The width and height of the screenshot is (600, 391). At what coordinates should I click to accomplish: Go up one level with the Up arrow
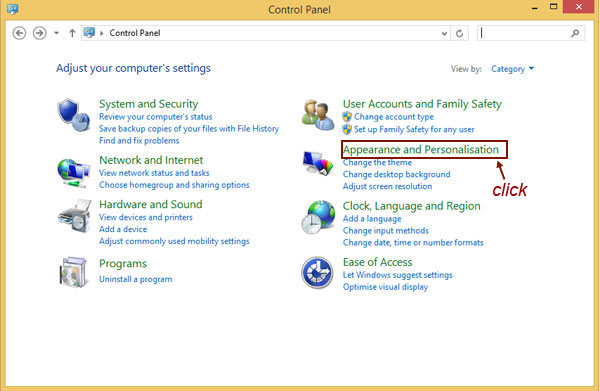click(x=72, y=33)
